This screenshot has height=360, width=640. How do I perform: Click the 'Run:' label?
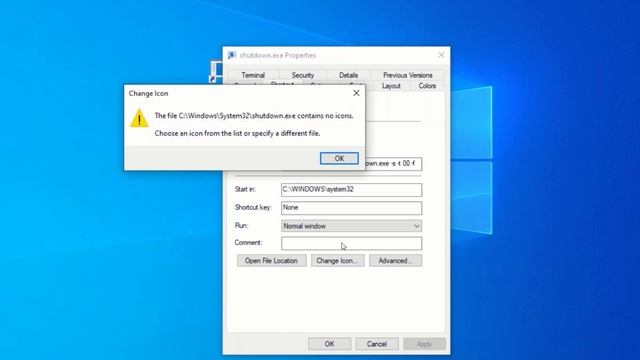coord(241,225)
